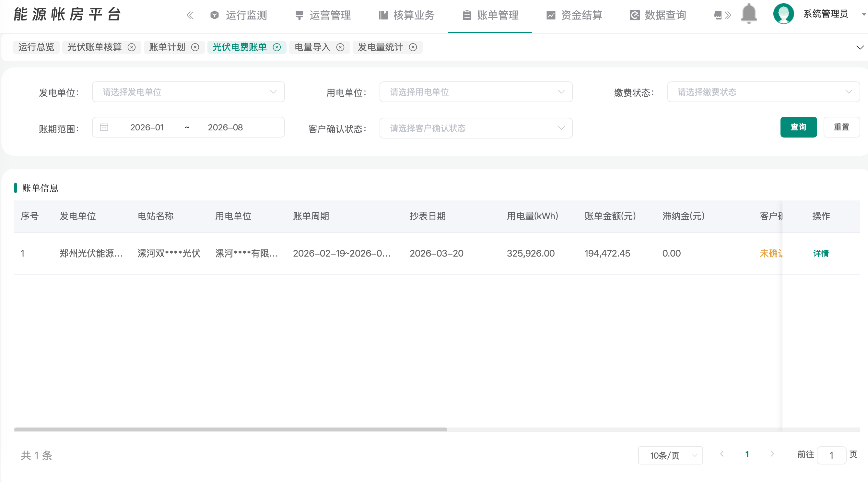
Task: Open the 缴费状态 dropdown
Action: [x=764, y=92]
